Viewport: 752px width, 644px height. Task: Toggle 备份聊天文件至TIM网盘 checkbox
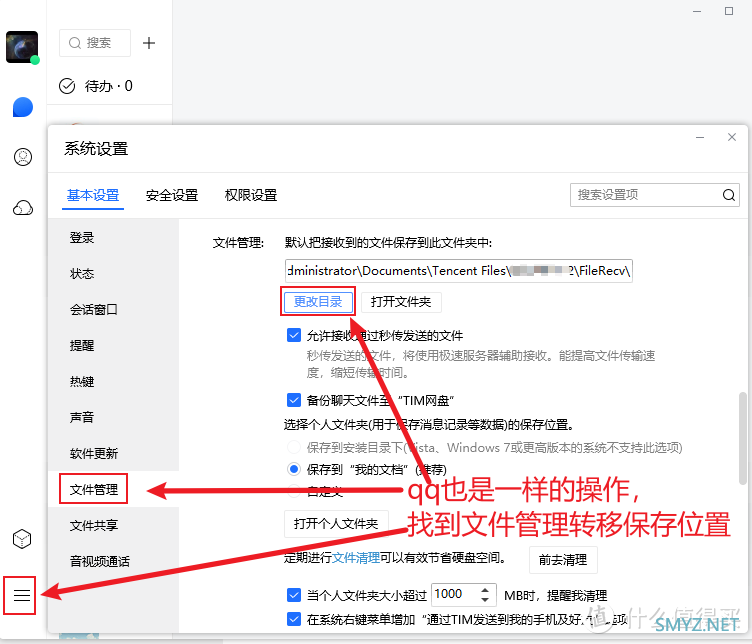click(x=294, y=400)
